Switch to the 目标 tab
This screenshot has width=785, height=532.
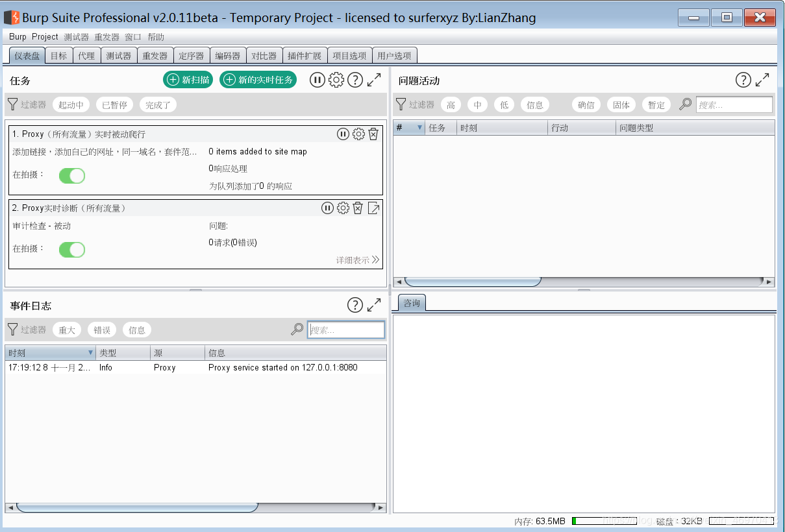point(58,56)
